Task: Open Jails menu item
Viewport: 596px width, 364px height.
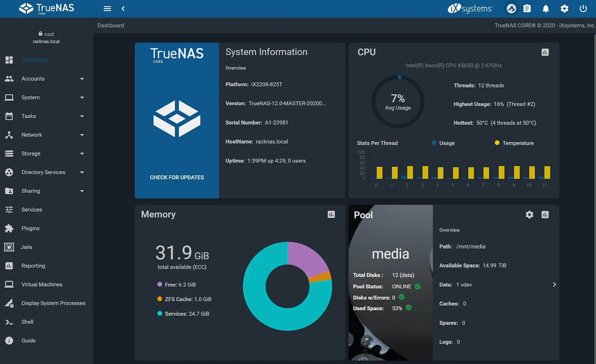Action: point(26,247)
